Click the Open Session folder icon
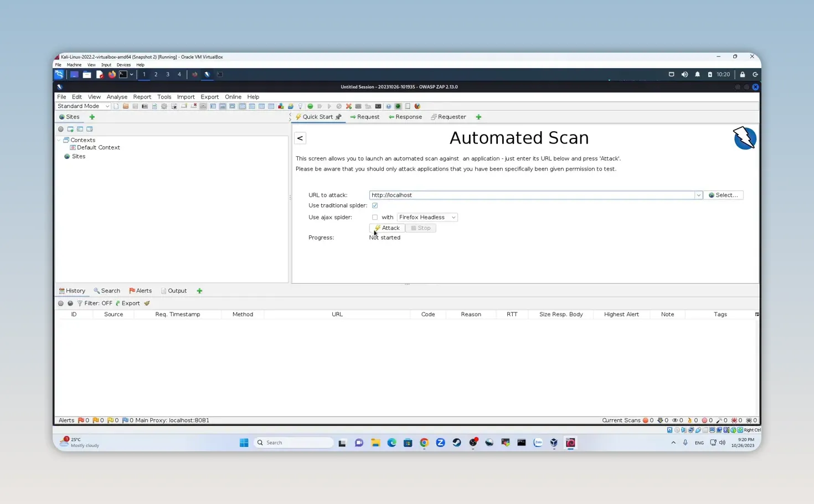814x504 pixels. tap(126, 106)
